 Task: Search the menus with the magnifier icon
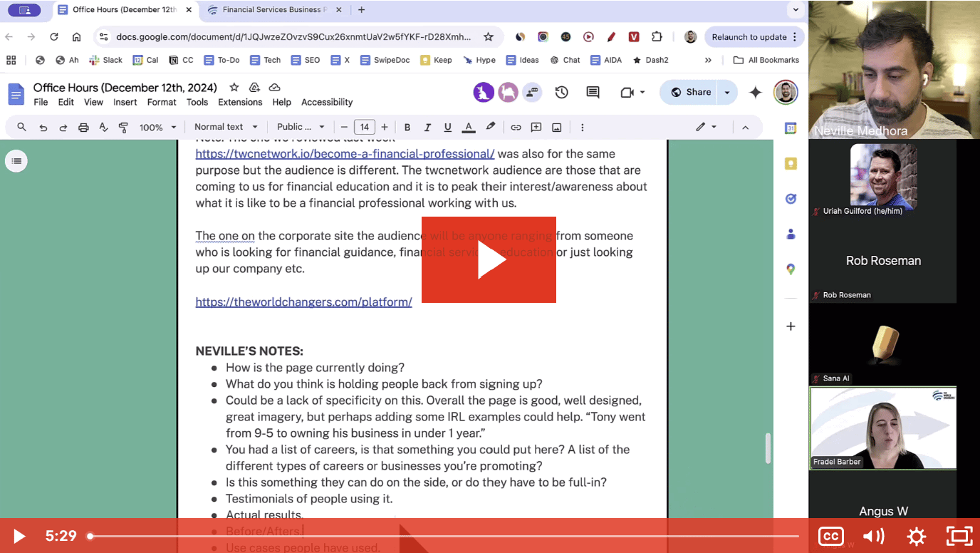coord(22,127)
